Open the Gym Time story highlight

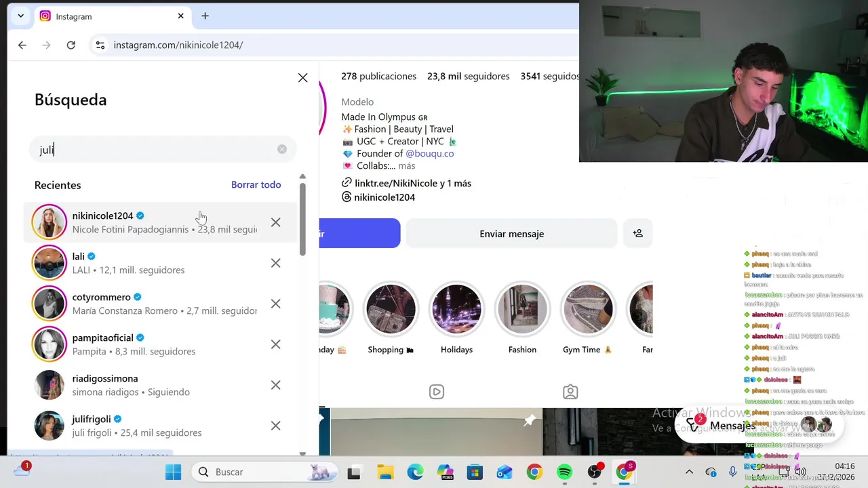587,319
